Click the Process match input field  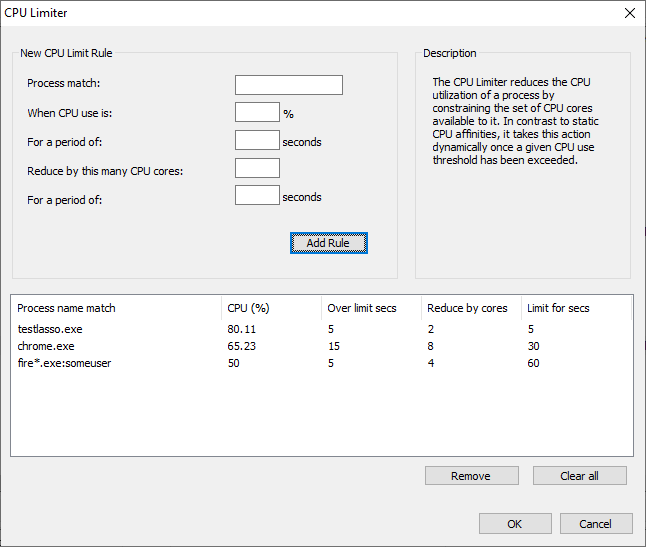[288, 85]
